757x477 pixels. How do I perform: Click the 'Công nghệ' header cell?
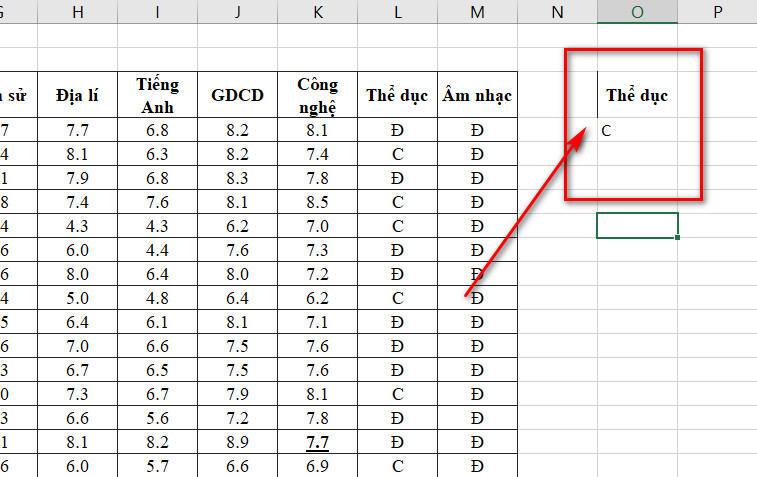[x=317, y=96]
